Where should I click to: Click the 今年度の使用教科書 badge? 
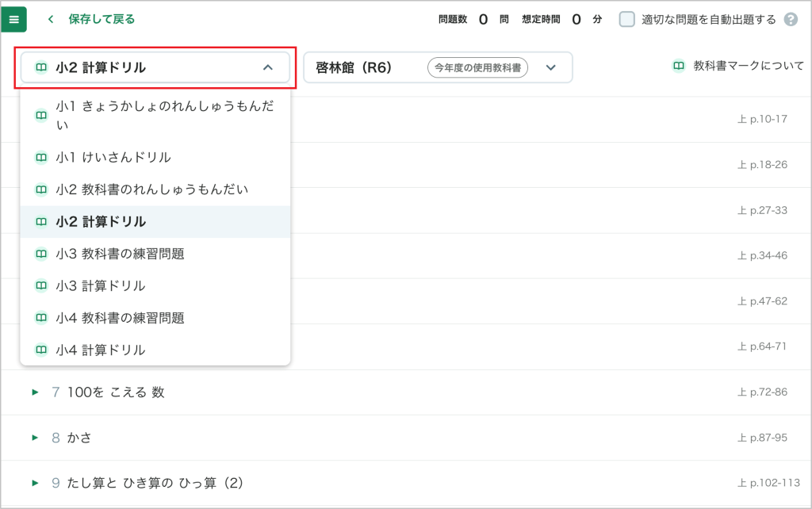coord(477,67)
